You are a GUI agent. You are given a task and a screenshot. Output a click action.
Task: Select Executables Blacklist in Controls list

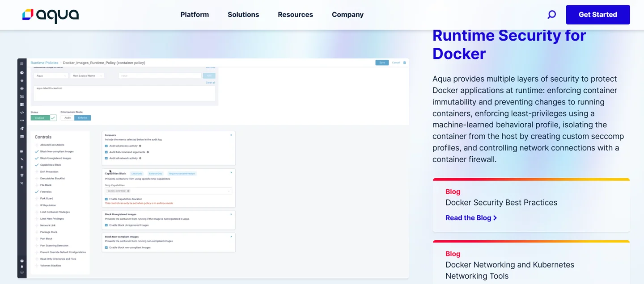click(52, 178)
